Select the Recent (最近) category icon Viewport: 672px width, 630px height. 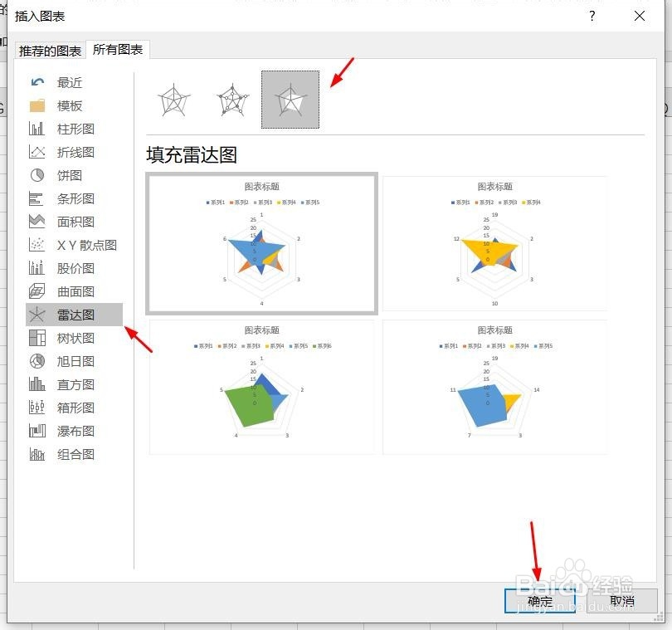click(37, 82)
